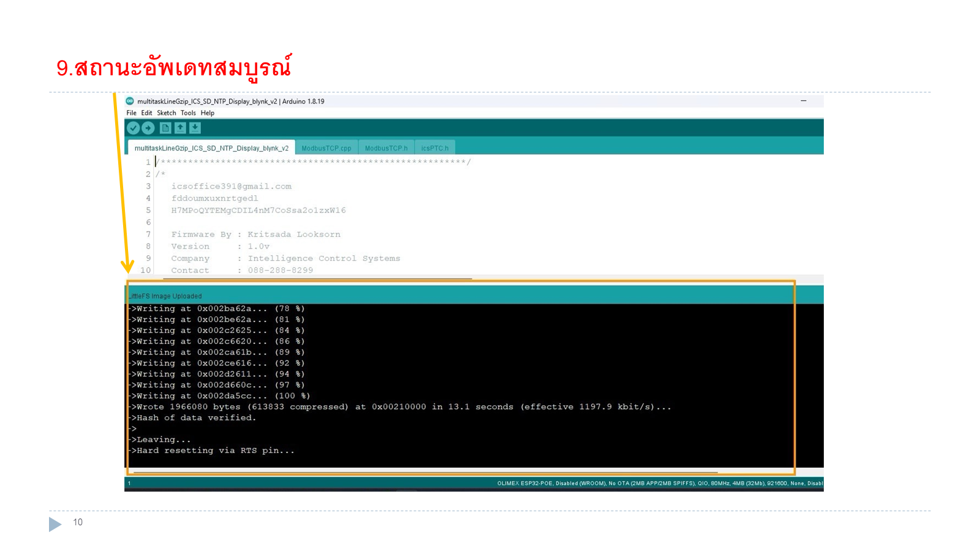The height and width of the screenshot is (551, 980).
Task: Click the slide play triangle icon
Action: (x=55, y=524)
